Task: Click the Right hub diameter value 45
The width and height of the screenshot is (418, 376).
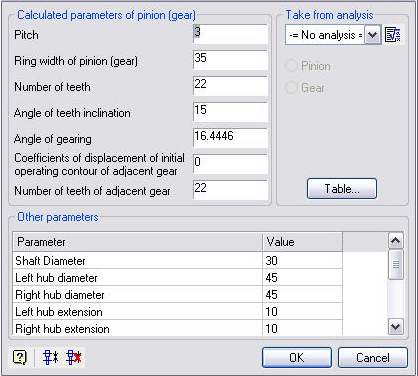Action: point(302,294)
